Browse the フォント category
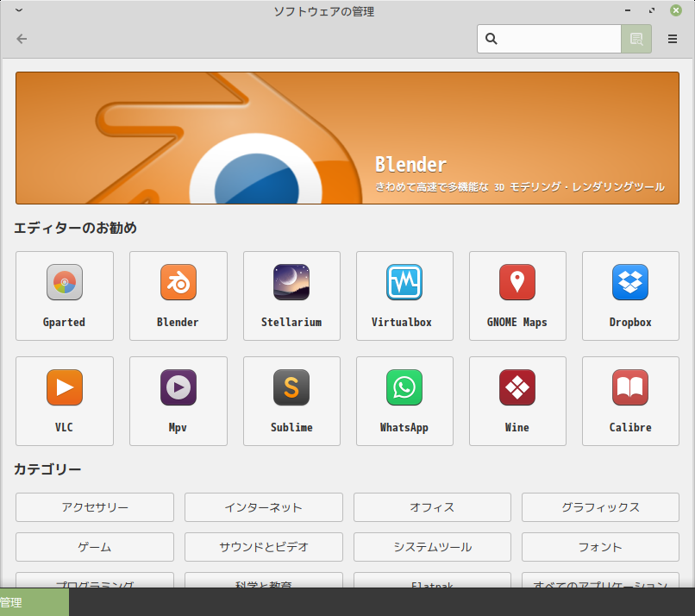Viewport: 695px width, 616px height. pos(601,547)
